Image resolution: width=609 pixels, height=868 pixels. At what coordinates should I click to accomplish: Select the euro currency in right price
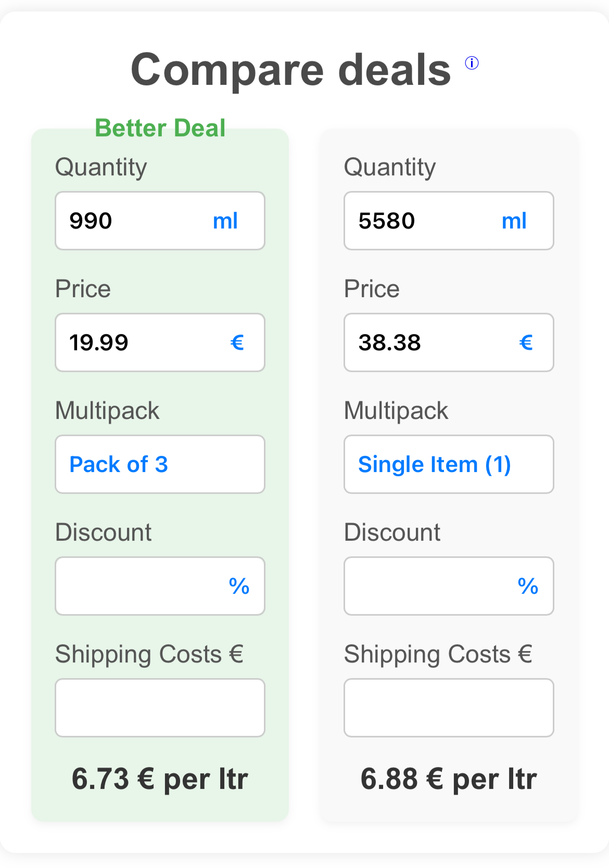tap(526, 342)
